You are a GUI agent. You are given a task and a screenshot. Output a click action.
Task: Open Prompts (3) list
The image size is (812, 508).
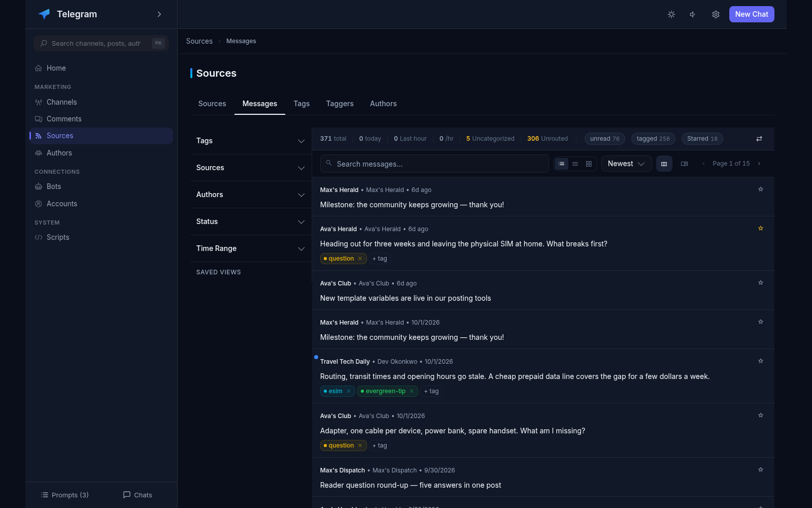point(64,495)
